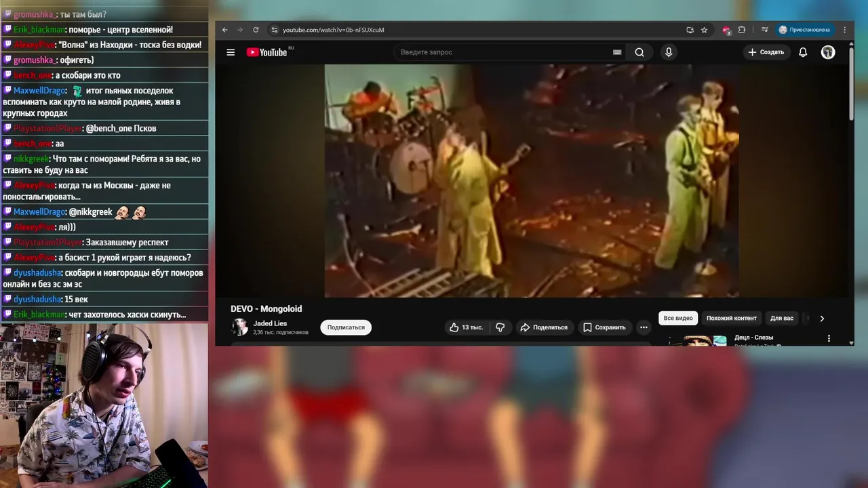The image size is (868, 488).
Task: Click the streamer webcam feed
Action: click(104, 405)
